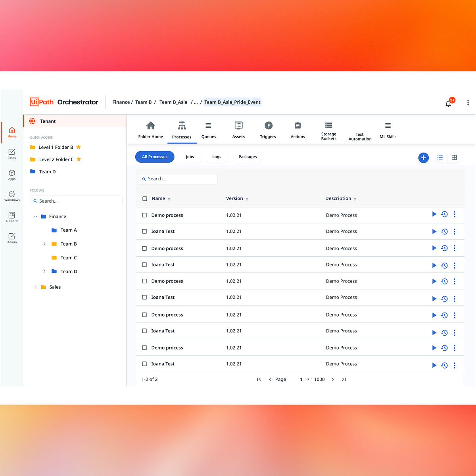Check the select-all checkbox in table header
The width and height of the screenshot is (476, 476).
(x=144, y=198)
